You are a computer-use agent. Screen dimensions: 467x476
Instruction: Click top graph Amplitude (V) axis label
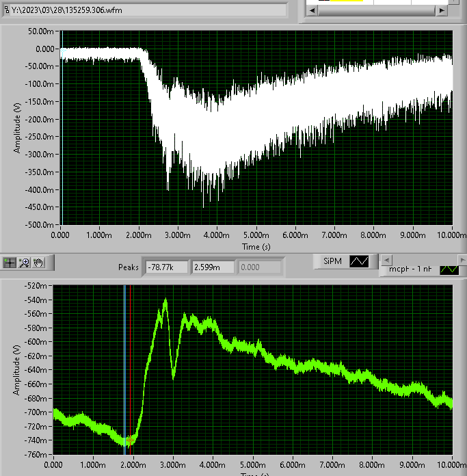pos(17,128)
